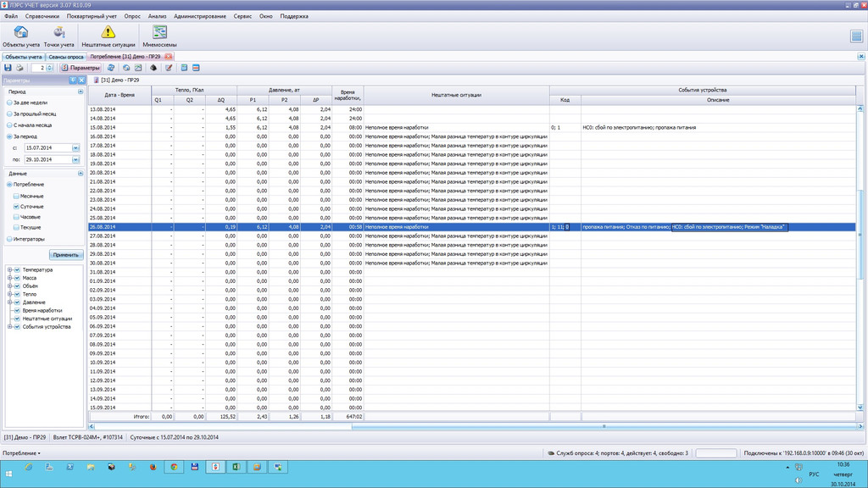Expand the Объём tree node

click(x=9, y=286)
